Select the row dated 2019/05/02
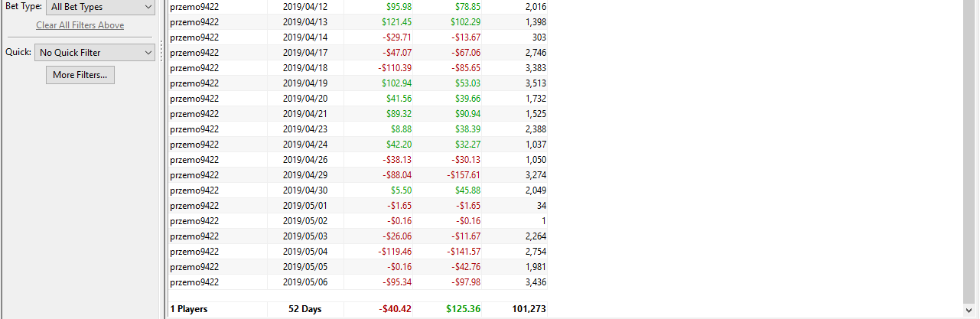 click(x=358, y=221)
